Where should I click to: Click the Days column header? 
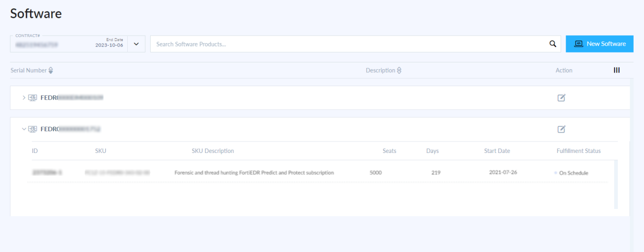pos(432,151)
